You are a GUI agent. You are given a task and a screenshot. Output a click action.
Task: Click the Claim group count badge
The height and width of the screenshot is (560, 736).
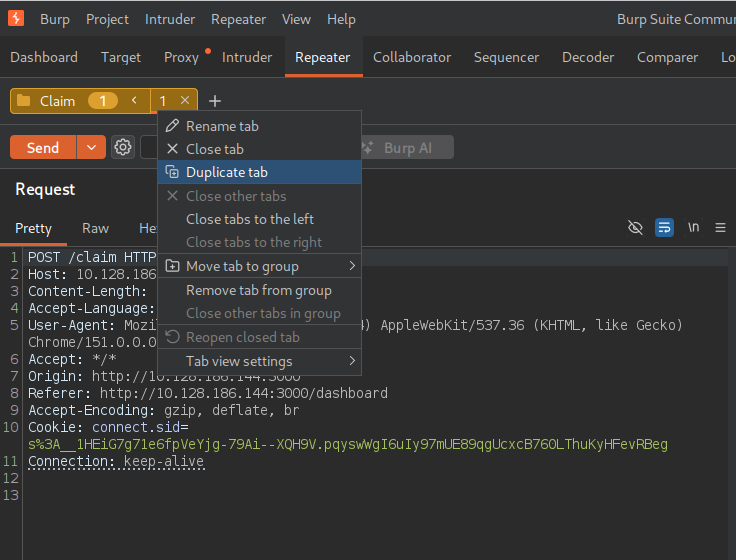(x=103, y=101)
